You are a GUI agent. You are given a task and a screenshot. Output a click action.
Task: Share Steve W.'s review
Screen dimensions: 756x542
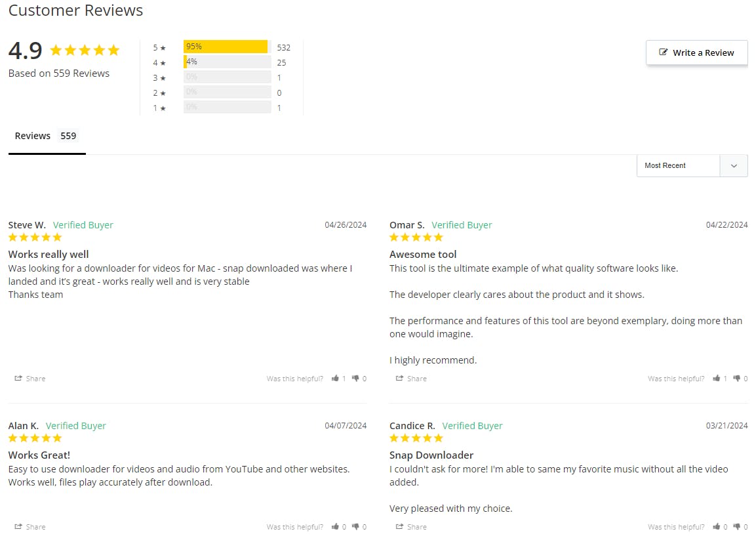30,379
